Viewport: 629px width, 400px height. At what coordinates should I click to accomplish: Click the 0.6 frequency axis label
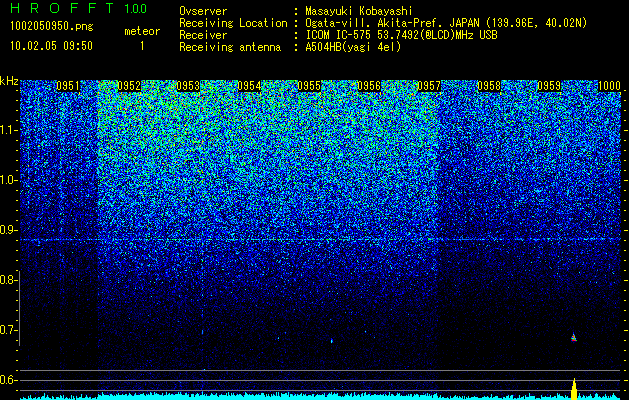coord(7,380)
